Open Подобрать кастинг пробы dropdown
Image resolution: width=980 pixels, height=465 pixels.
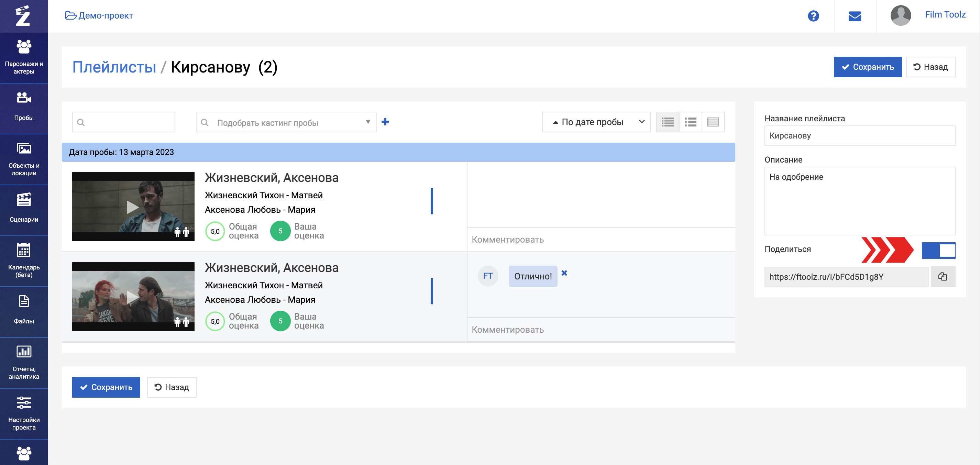(x=286, y=122)
